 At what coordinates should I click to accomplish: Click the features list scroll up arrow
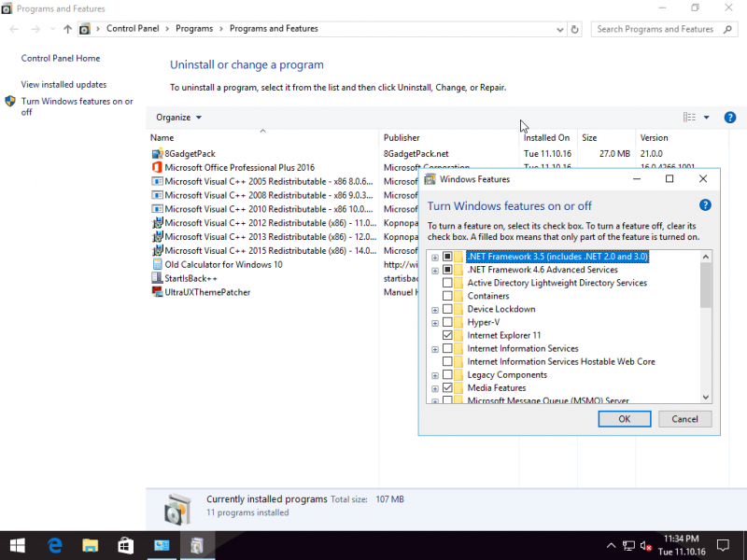point(706,257)
